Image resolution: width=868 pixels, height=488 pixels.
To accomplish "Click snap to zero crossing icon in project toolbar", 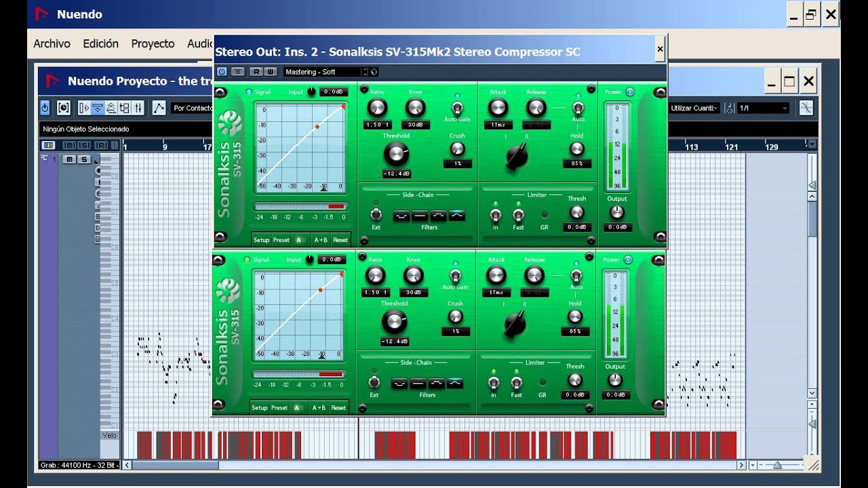I will pos(806,108).
